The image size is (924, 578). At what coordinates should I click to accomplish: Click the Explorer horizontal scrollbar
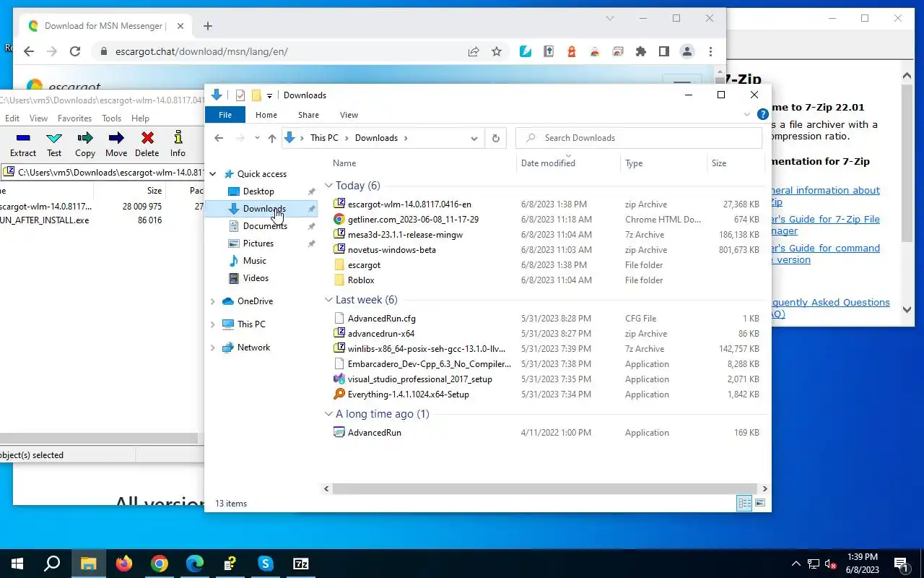point(545,489)
